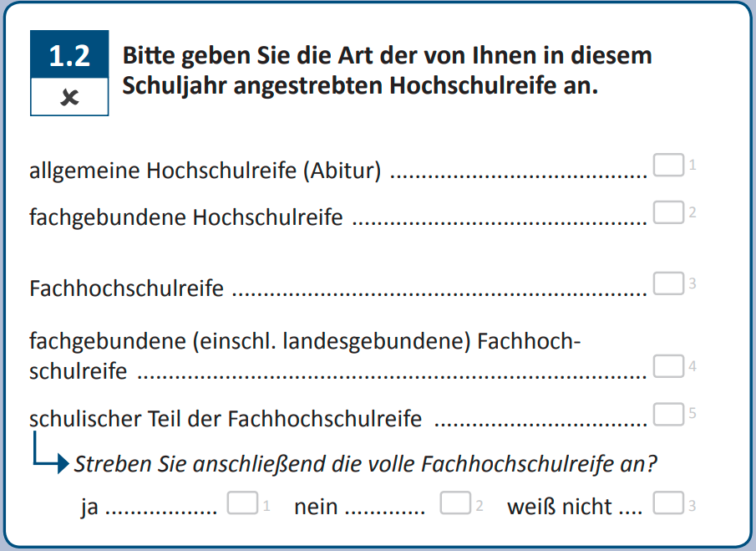Check the 'weiß nicht' checkbox
Viewport: 756px width, 551px height.
[668, 503]
